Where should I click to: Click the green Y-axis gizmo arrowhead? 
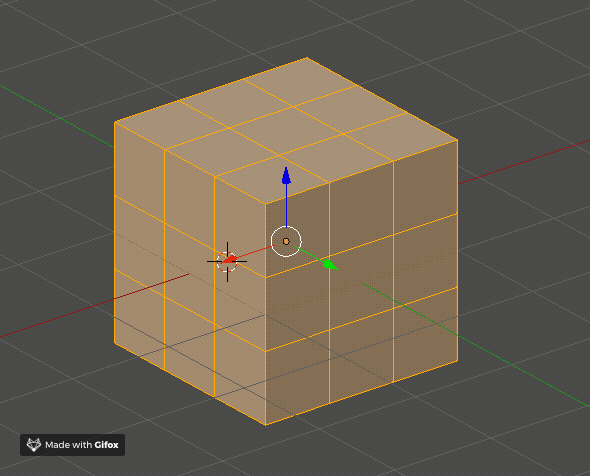pos(330,265)
